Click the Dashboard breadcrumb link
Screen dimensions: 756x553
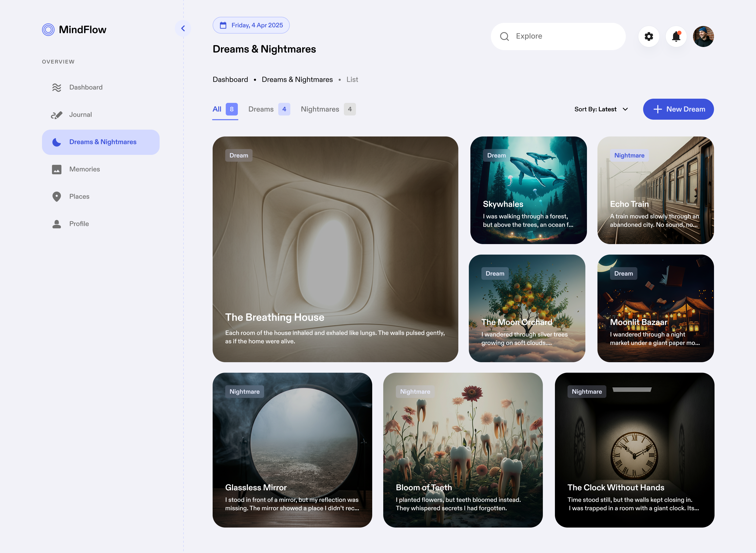point(230,80)
